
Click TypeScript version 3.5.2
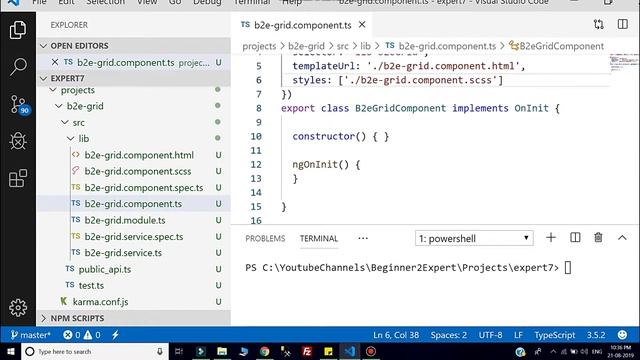[596, 335]
